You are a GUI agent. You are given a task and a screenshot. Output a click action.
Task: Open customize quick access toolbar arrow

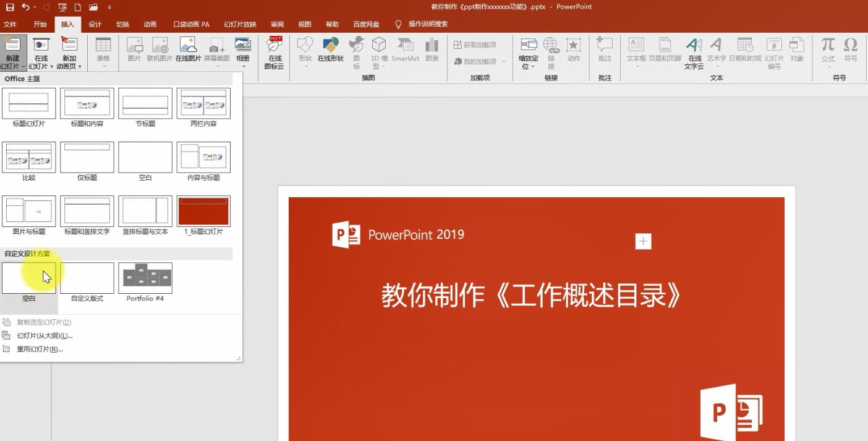(x=109, y=7)
